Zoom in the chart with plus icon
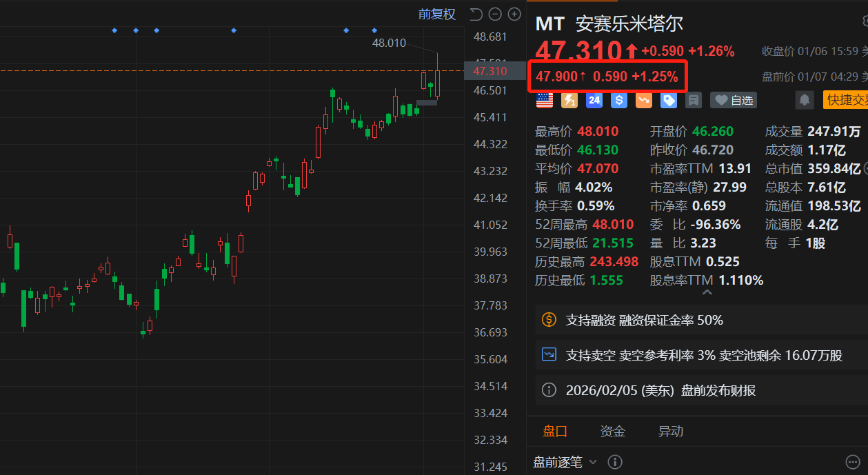 (x=514, y=14)
